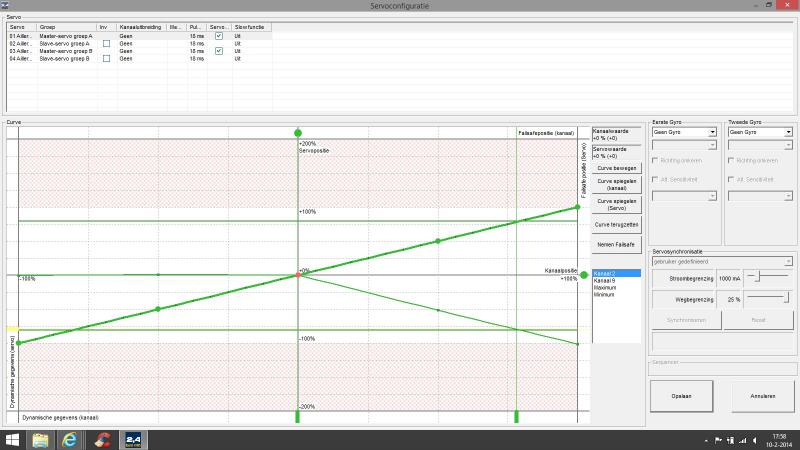Screen dimensions: 800x450
Task: Click curve point at far left end
Action: [19, 343]
